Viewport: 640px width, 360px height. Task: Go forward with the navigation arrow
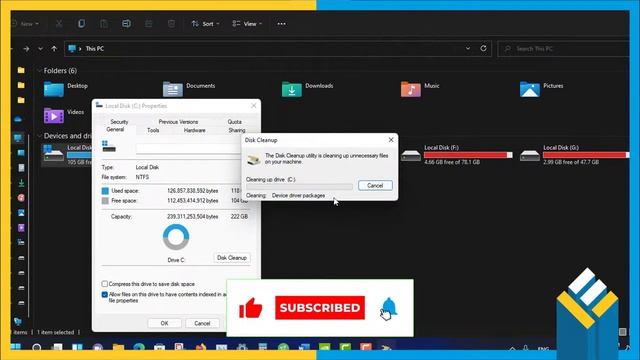(x=26, y=49)
